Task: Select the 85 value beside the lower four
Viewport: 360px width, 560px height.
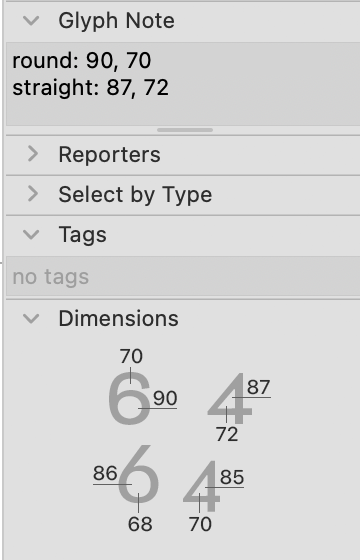Action: pyautogui.click(x=232, y=477)
